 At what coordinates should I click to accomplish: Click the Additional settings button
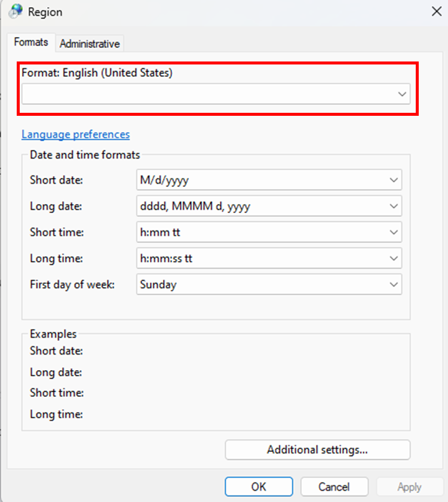pos(317,449)
